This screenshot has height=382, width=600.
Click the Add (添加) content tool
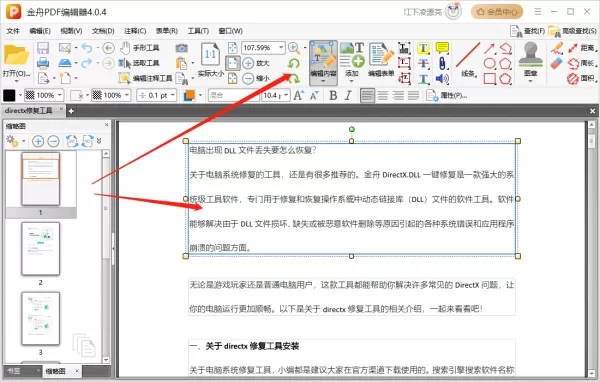[x=352, y=59]
